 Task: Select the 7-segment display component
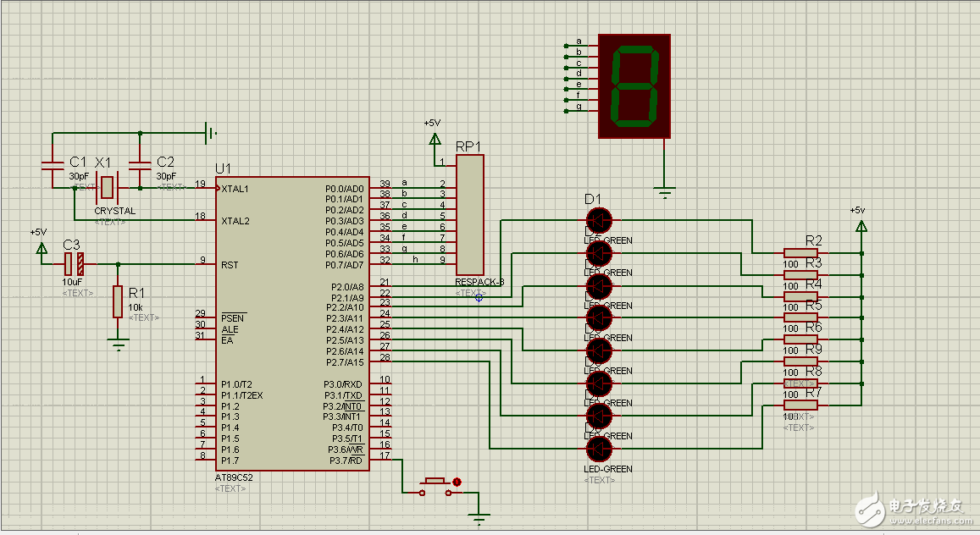[634, 86]
